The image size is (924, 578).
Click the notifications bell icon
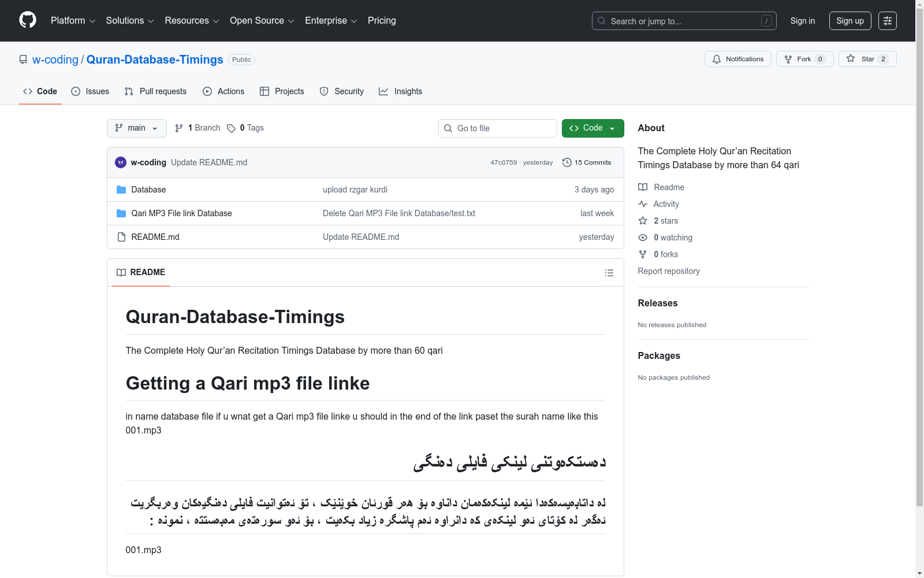point(717,59)
